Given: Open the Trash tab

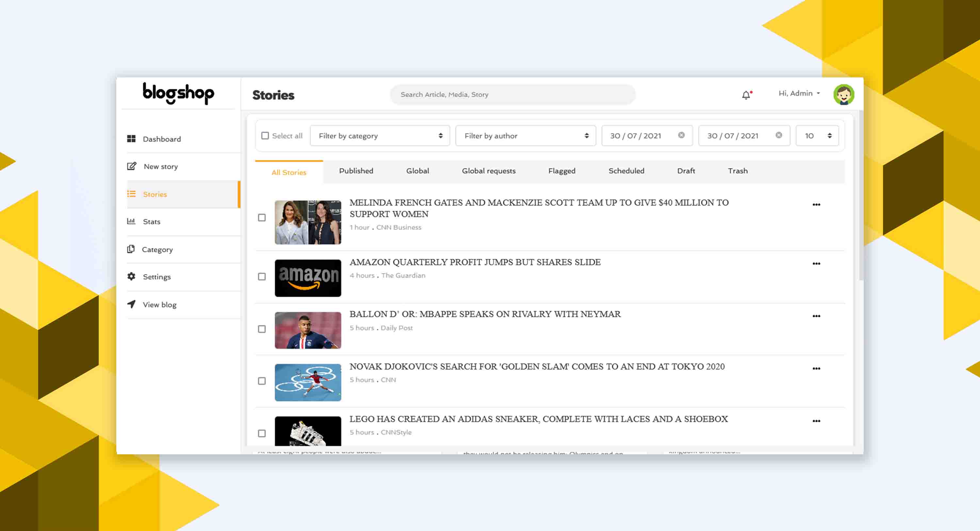Looking at the screenshot, I should tap(738, 171).
